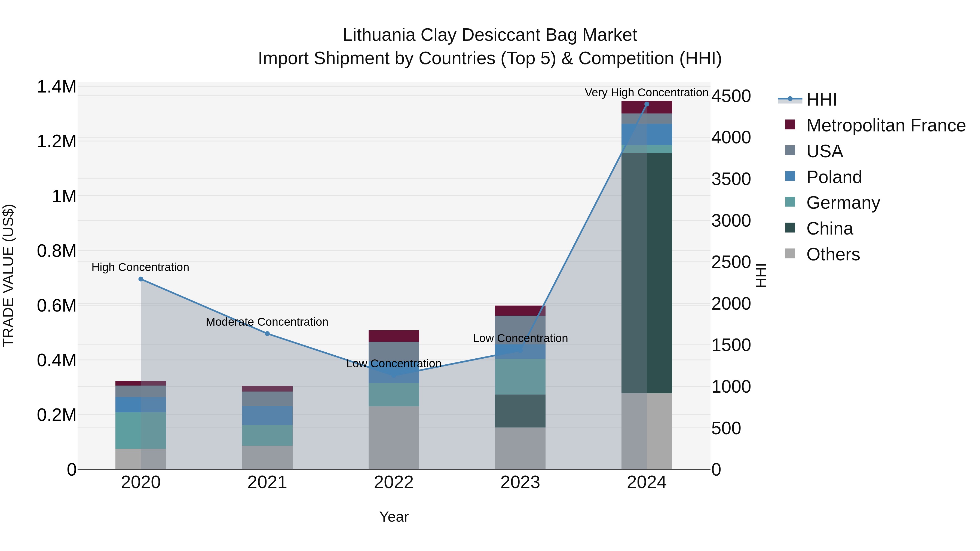
Task: Click the China dark green legend swatch
Action: 790,227
